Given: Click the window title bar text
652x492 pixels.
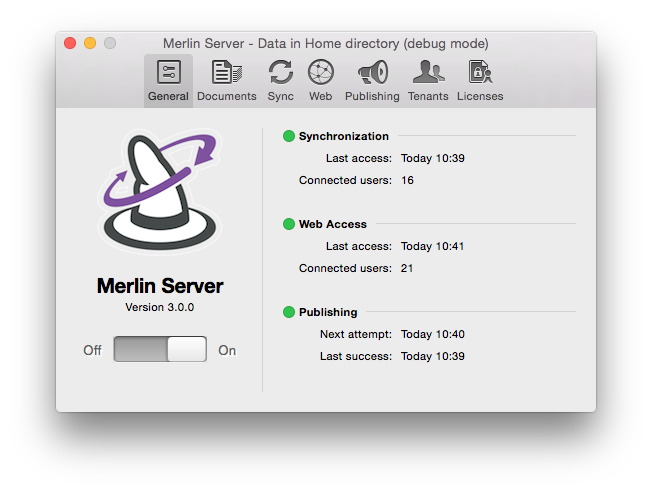Looking at the screenshot, I should 325,43.
